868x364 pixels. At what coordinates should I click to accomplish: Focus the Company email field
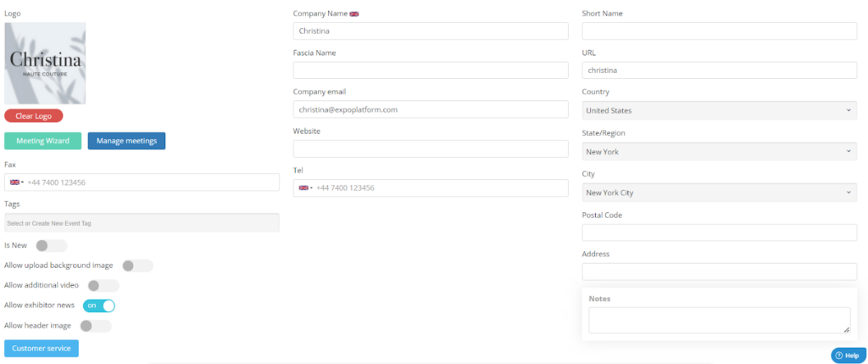point(431,109)
